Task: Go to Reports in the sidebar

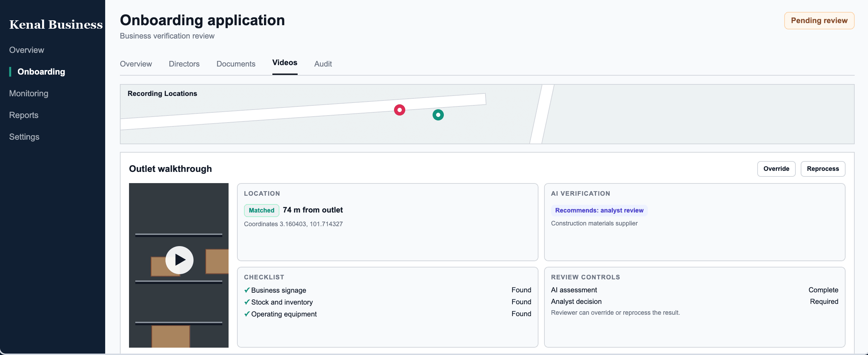Action: pos(24,115)
